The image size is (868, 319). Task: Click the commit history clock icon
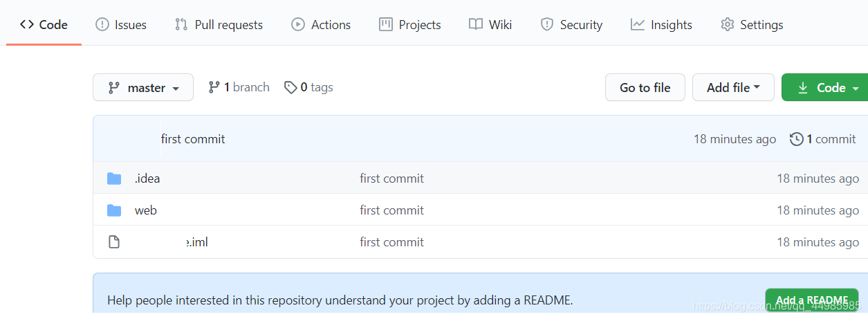coord(797,139)
